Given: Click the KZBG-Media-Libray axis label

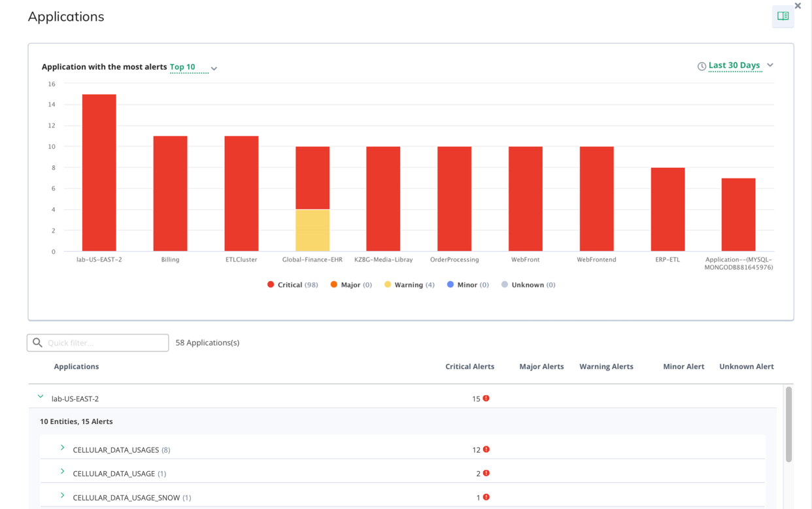Looking at the screenshot, I should coord(384,259).
